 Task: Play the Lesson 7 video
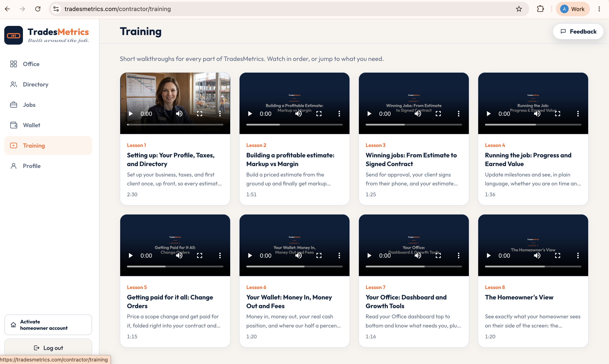pos(369,255)
